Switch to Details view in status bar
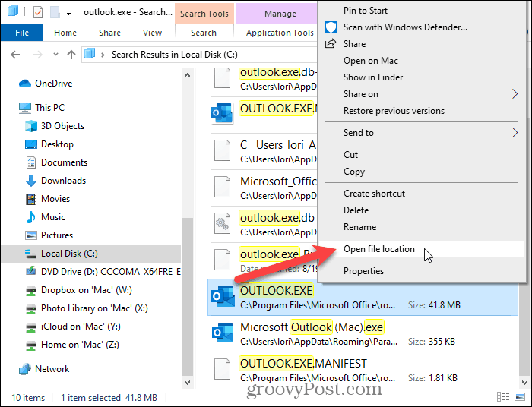The width and height of the screenshot is (532, 407). tap(503, 396)
